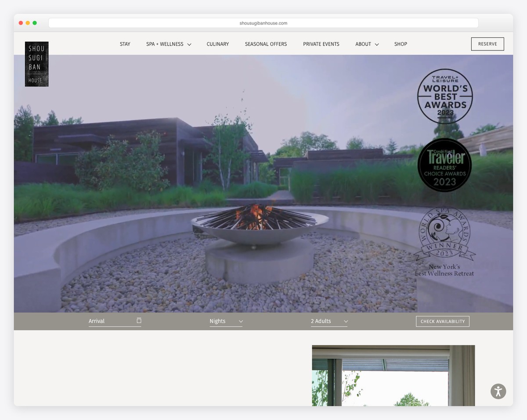Open the PRIVATE EVENTS page
The width and height of the screenshot is (527, 420).
tap(321, 44)
